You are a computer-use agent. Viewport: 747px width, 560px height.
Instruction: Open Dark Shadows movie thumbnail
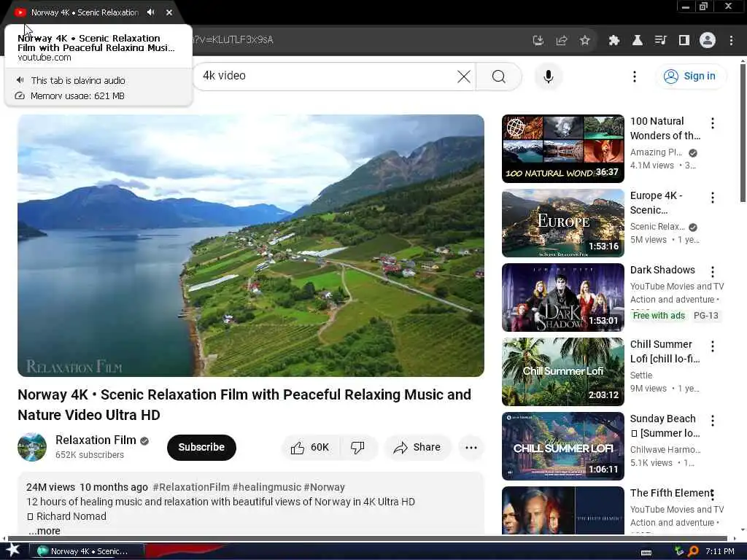point(563,297)
